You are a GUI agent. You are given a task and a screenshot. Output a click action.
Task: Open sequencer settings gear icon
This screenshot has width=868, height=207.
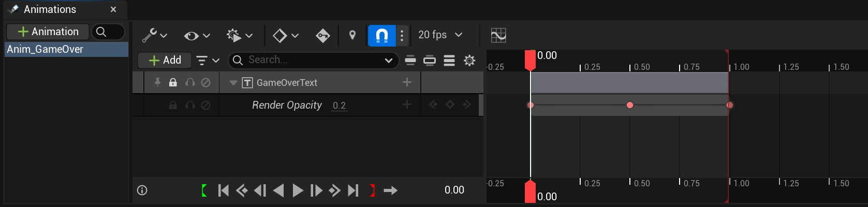tap(469, 61)
